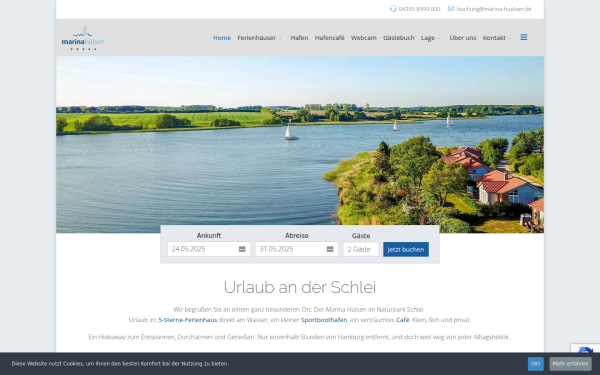This screenshot has height=375, width=600.
Task: Open the hamburger menu icon
Action: (523, 37)
